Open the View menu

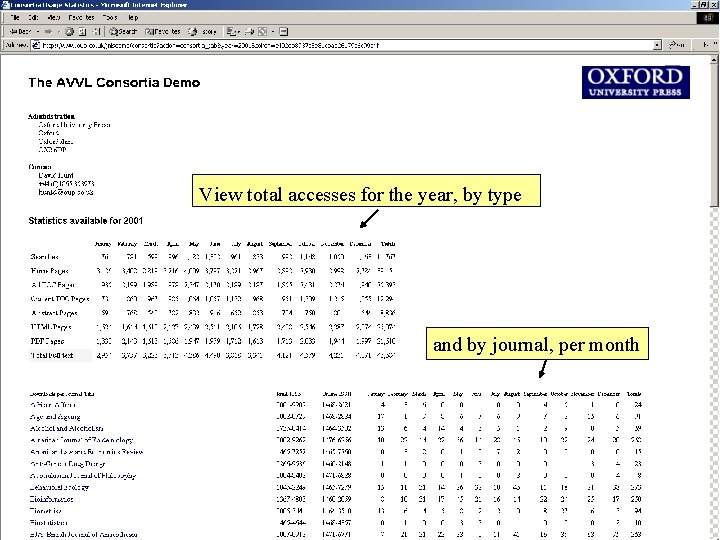(x=54, y=17)
